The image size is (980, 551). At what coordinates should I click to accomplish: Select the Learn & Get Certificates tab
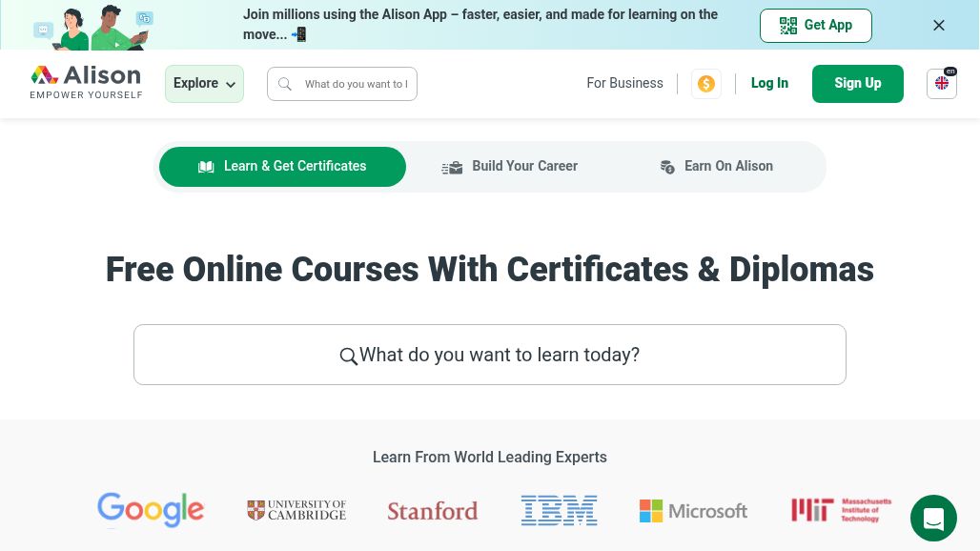[282, 166]
